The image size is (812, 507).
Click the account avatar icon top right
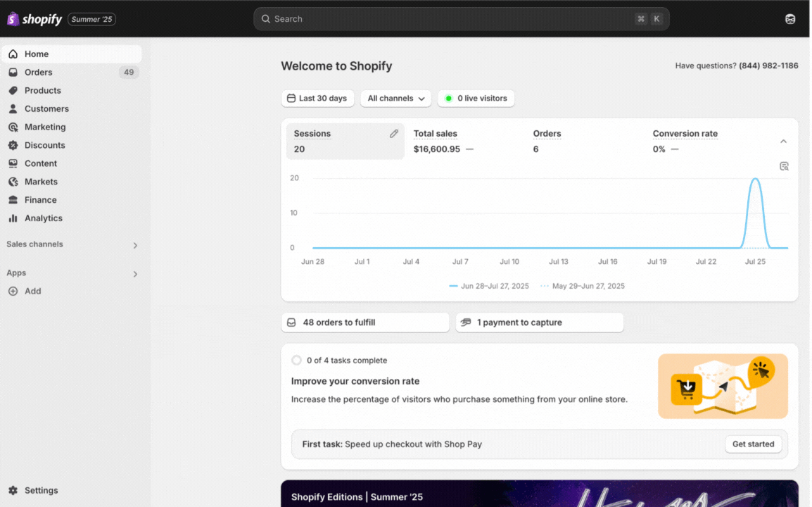790,19
